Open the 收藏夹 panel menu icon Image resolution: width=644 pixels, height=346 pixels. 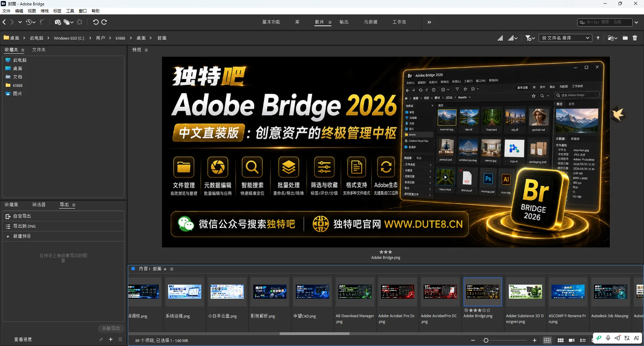(x=23, y=50)
